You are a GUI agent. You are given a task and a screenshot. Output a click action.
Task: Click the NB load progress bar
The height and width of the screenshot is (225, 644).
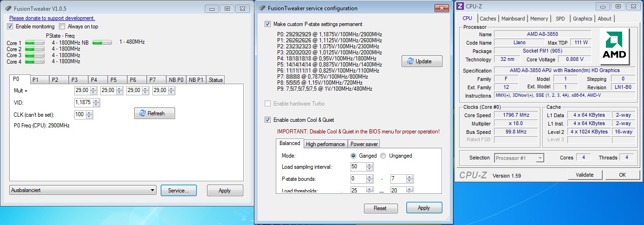pyautogui.click(x=102, y=42)
